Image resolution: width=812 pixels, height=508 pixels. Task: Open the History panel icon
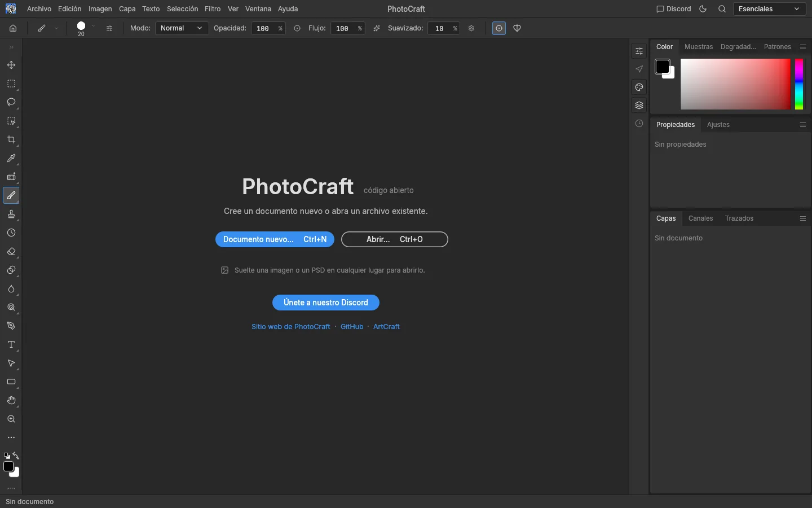639,124
